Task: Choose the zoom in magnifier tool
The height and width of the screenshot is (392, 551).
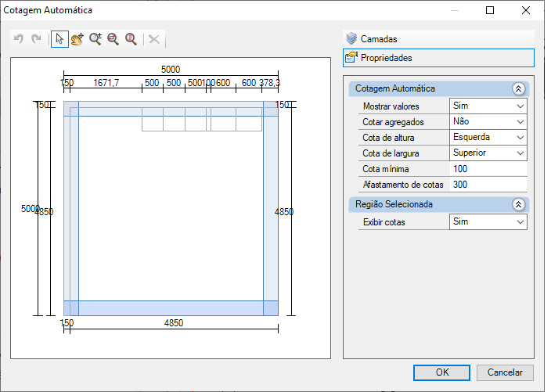Action: (x=95, y=38)
